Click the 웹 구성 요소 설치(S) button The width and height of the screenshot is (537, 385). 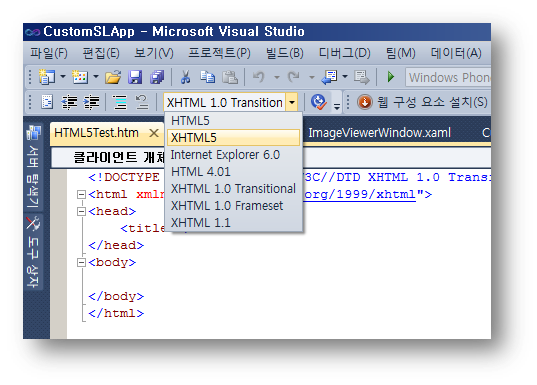(423, 102)
